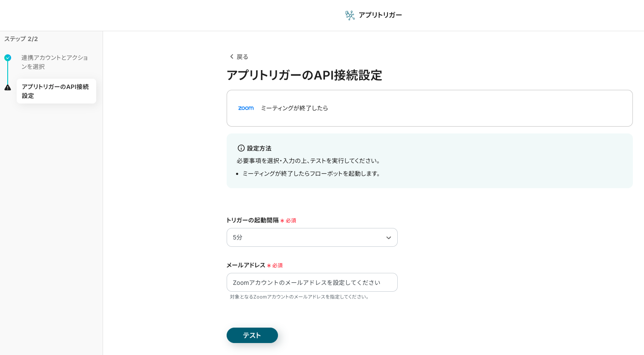Select the アプリトリガーのAPI接続設定 step in sidebar
644x355 pixels.
point(56,91)
